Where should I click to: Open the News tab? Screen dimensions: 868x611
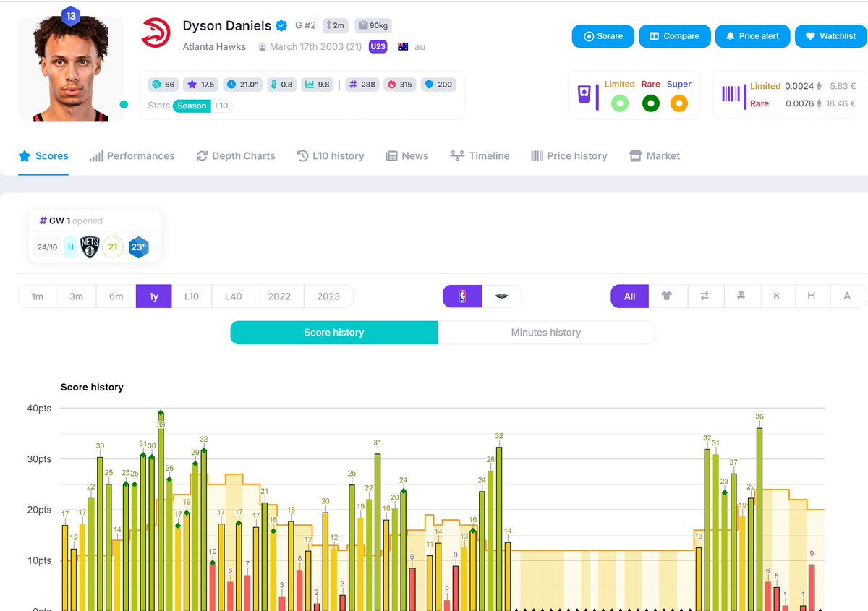click(407, 156)
